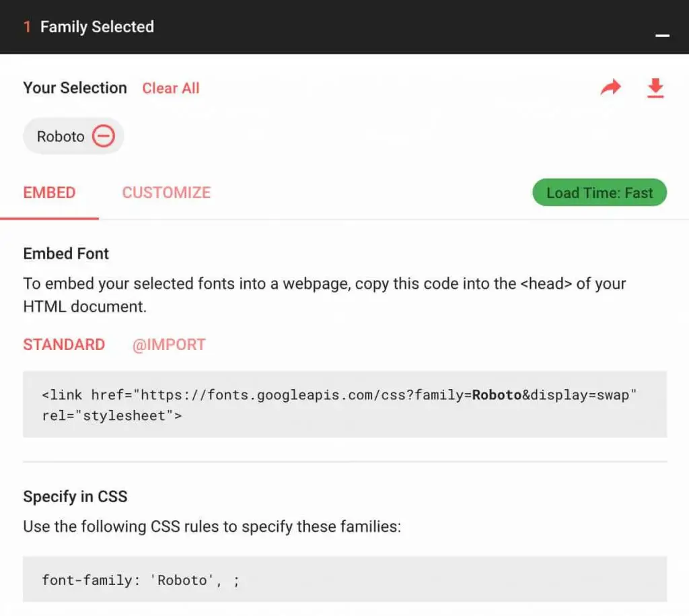Click the red number 1 indicator
Viewport: 689px width, 616px height.
[26, 27]
